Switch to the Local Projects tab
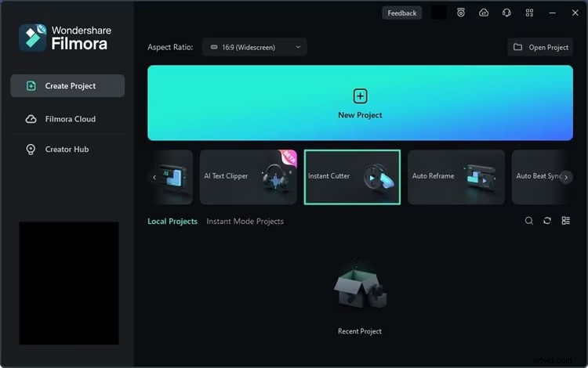The image size is (588, 368). (x=172, y=222)
